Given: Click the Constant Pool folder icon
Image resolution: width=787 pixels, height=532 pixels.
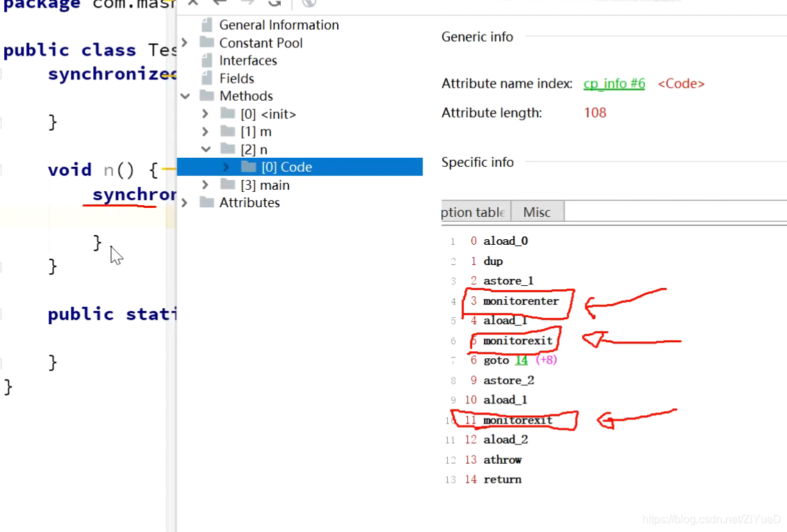Looking at the screenshot, I should pyautogui.click(x=206, y=42).
